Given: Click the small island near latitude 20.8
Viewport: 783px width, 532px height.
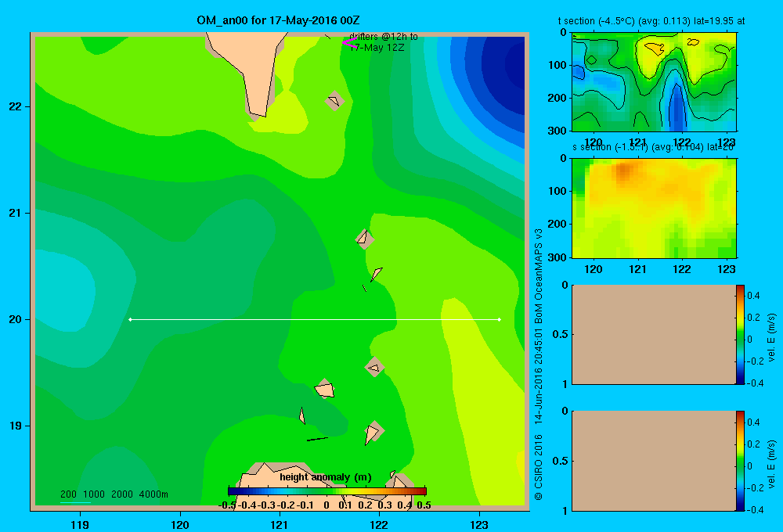Looking at the screenshot, I should (364, 239).
